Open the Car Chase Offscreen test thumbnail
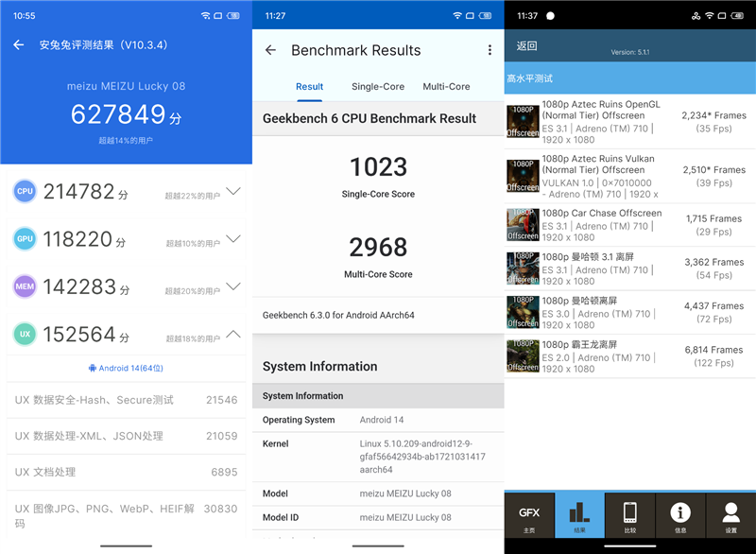 pyautogui.click(x=524, y=225)
